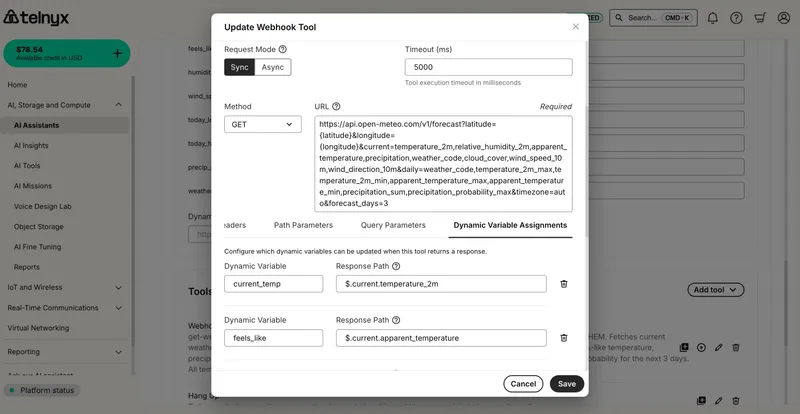The height and width of the screenshot is (414, 800).
Task: Open AI Fine Tuning in the sidebar
Action: pyautogui.click(x=37, y=247)
